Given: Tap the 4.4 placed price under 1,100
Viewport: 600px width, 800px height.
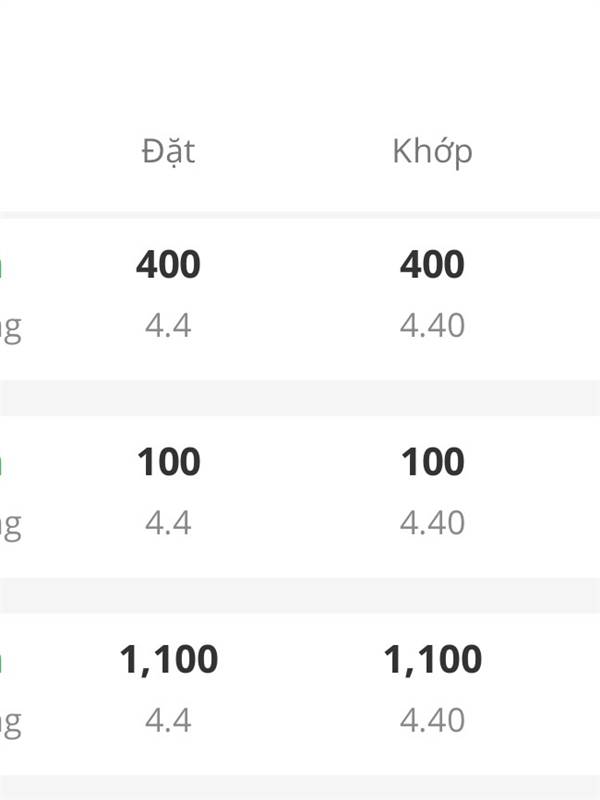Looking at the screenshot, I should (168, 720).
